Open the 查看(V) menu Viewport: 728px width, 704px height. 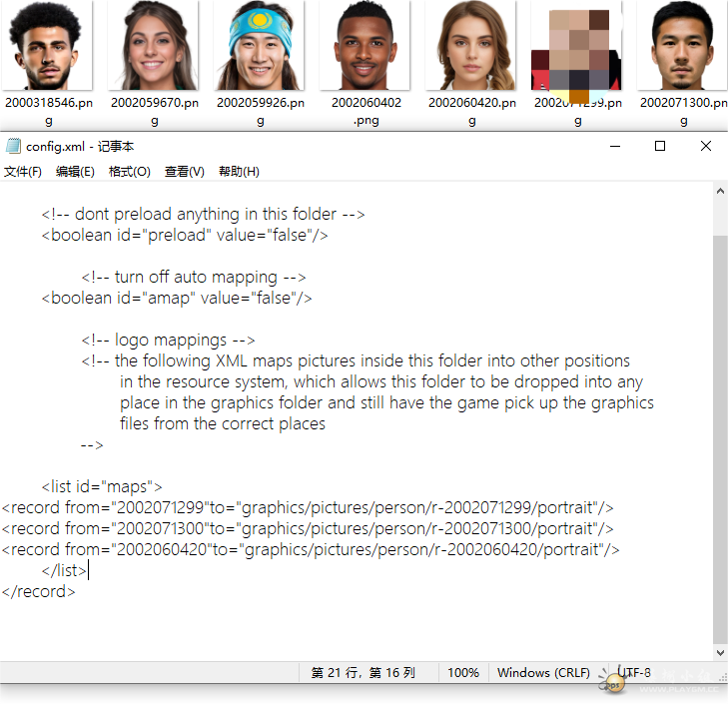(x=184, y=172)
